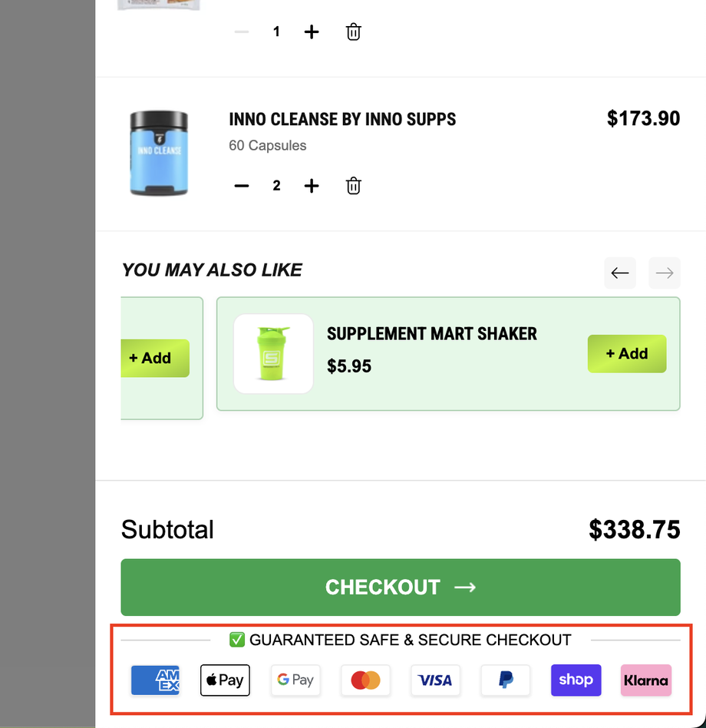Show next suggested product with right arrow
The height and width of the screenshot is (728, 706).
664,273
